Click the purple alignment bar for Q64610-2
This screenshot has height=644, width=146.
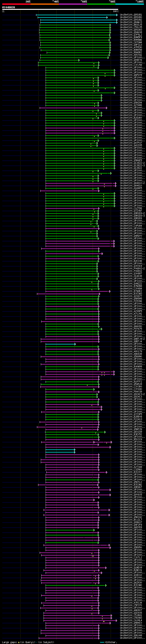coord(81,183)
